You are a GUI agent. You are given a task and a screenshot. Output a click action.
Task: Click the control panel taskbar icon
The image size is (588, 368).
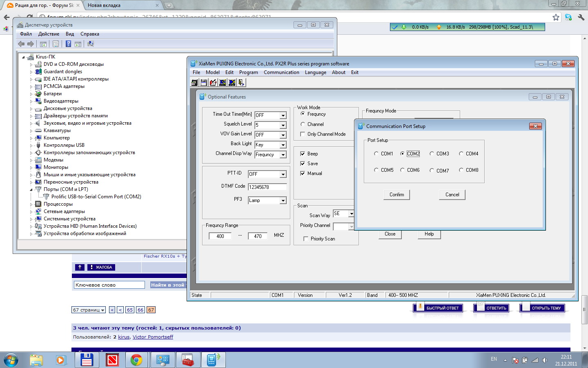click(x=163, y=360)
